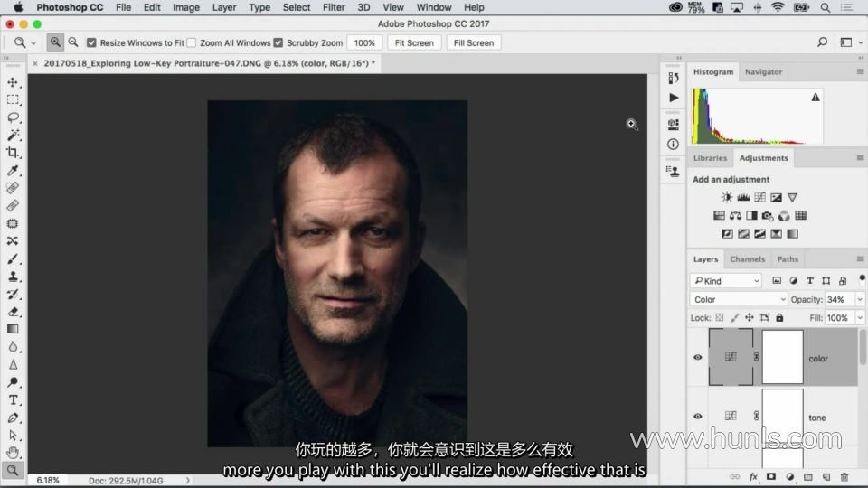Delete layer with trash icon
Image resolution: width=868 pixels, height=488 pixels.
click(x=844, y=476)
